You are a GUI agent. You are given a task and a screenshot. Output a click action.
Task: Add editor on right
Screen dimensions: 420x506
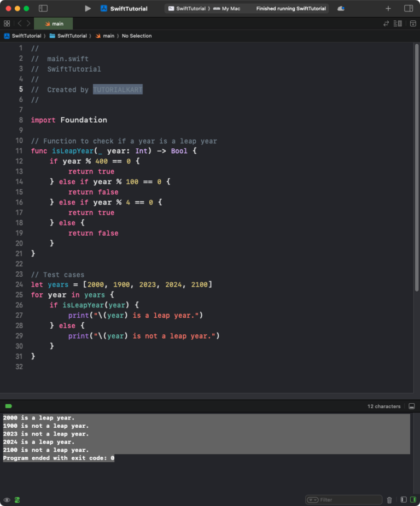point(410,24)
